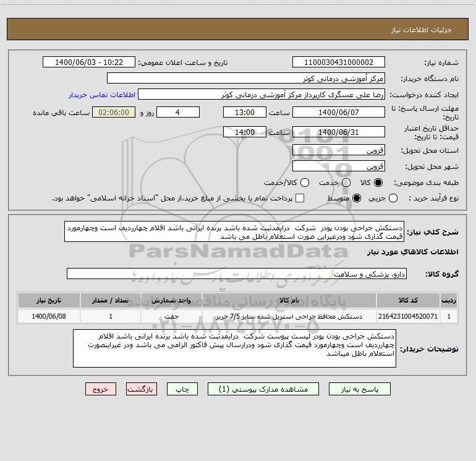Screen dimensions: 476x461
Task: Click the buyer notes text area
Action: 234,348
